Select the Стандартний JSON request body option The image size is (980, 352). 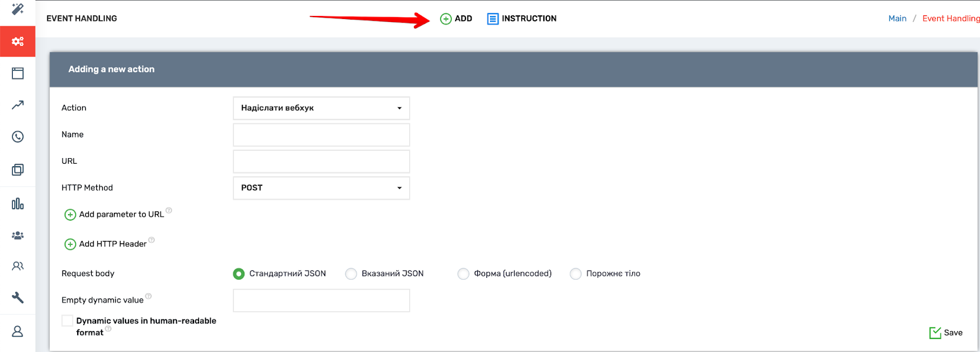(239, 274)
